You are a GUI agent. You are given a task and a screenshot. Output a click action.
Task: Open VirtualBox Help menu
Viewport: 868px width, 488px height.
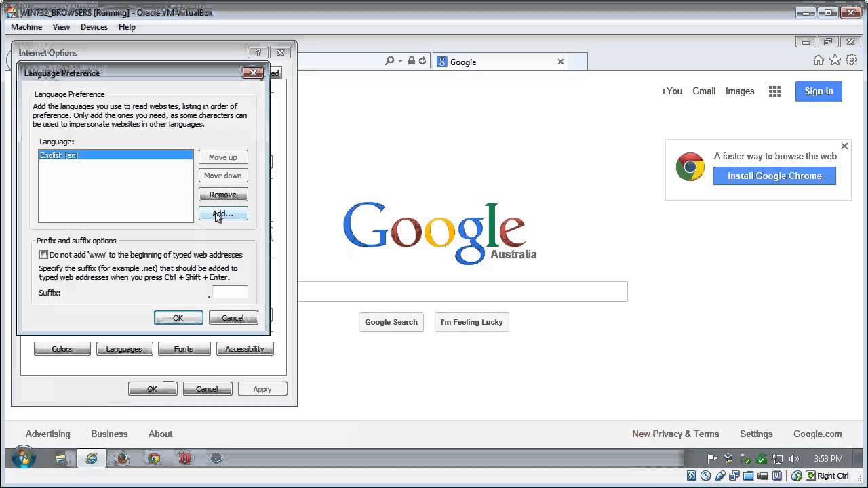click(x=127, y=27)
